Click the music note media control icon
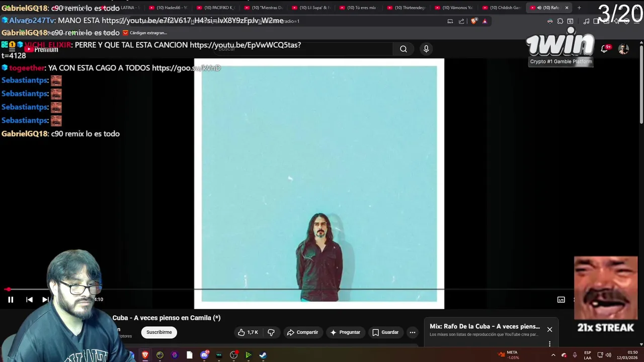 click(586, 21)
